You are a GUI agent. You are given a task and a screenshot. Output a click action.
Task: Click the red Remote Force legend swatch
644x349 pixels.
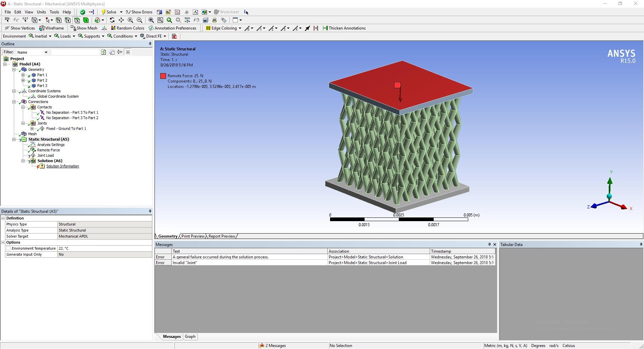click(x=163, y=76)
